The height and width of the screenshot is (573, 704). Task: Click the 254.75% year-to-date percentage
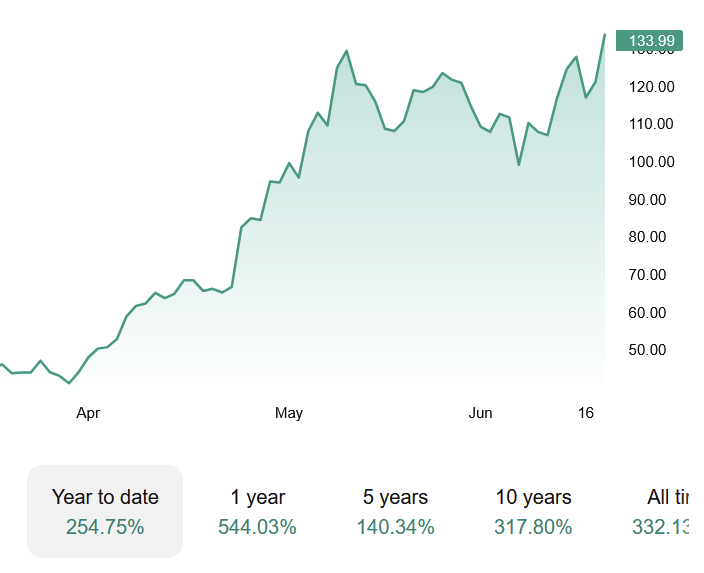105,527
